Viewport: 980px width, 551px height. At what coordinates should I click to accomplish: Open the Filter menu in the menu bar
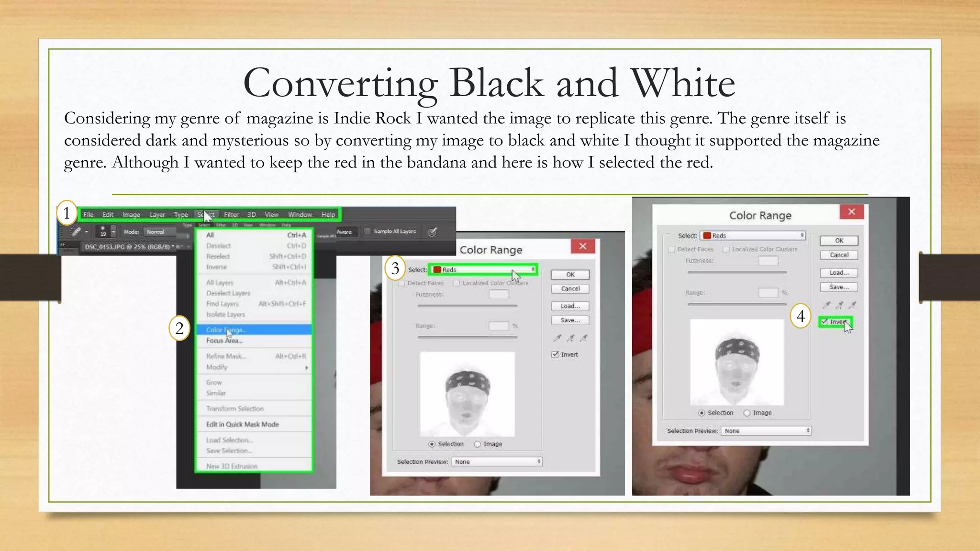tap(231, 215)
